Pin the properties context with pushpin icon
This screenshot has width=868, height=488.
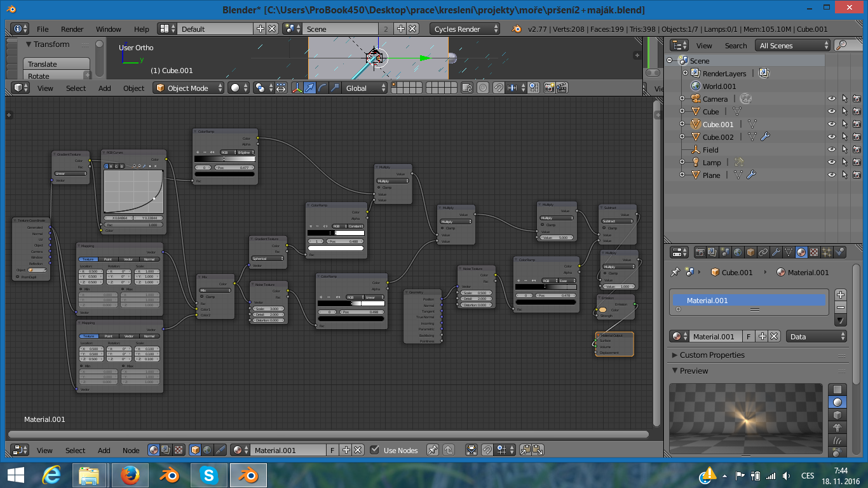(675, 272)
